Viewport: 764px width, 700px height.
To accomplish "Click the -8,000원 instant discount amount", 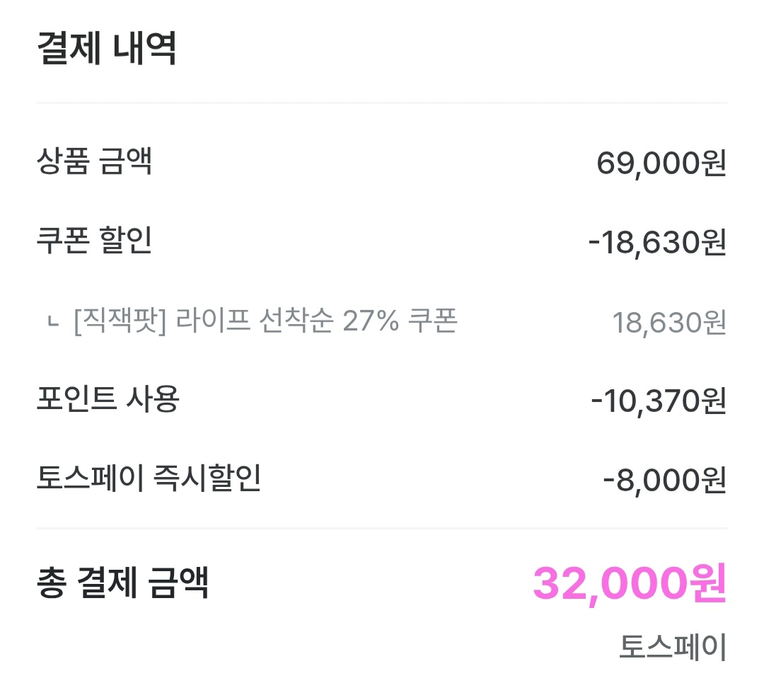I will [x=665, y=481].
